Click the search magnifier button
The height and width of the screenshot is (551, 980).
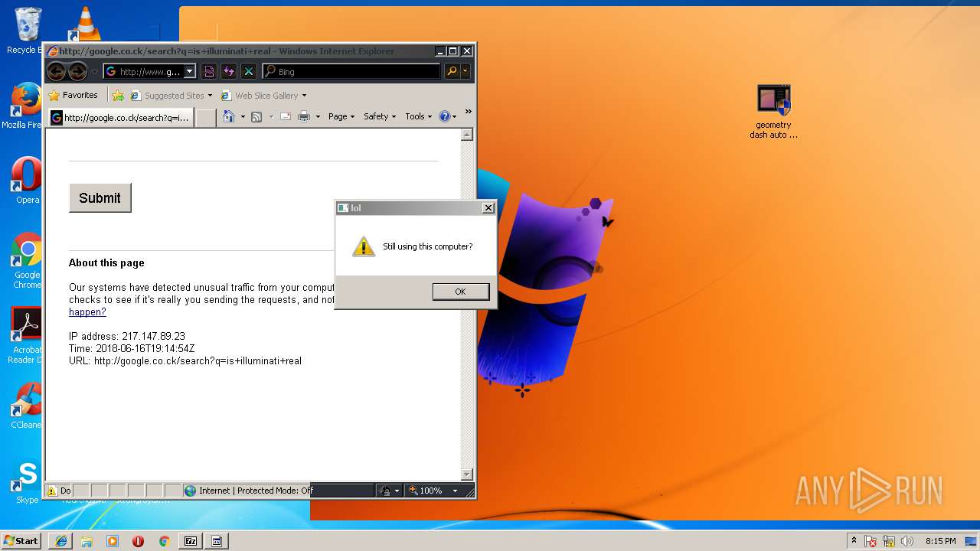[452, 72]
